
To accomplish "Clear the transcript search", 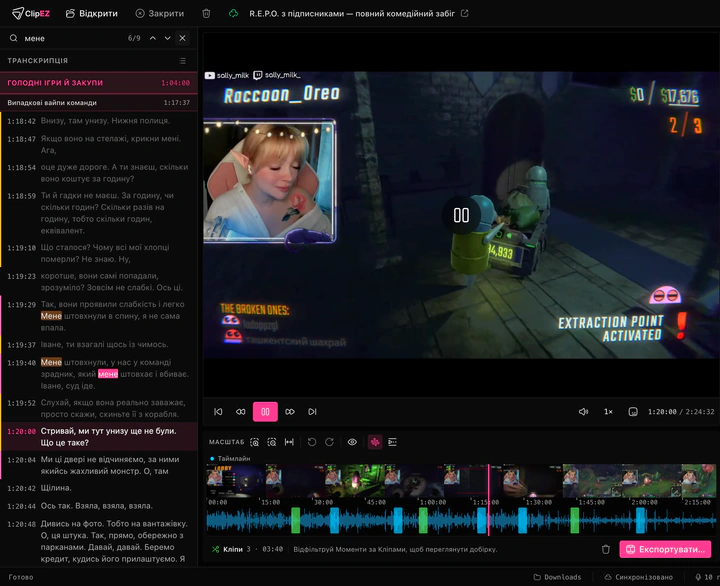I will point(182,38).
